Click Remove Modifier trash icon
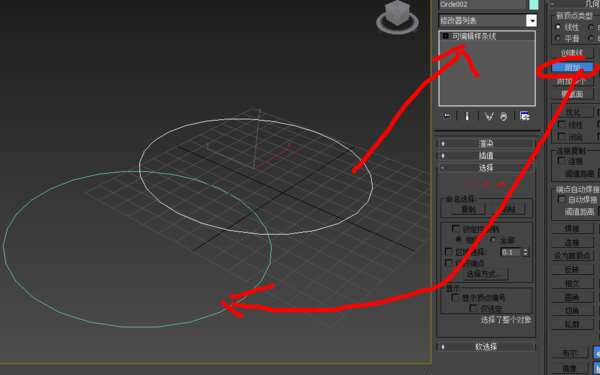 [x=504, y=116]
